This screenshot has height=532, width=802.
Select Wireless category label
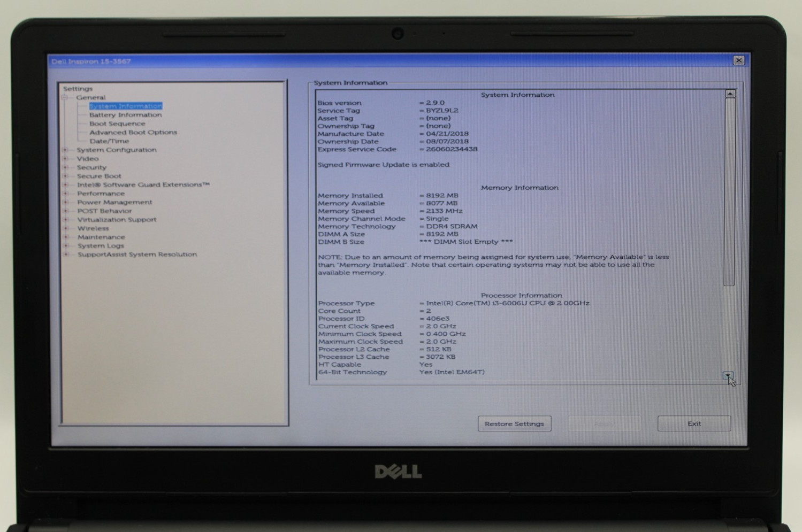pos(93,228)
